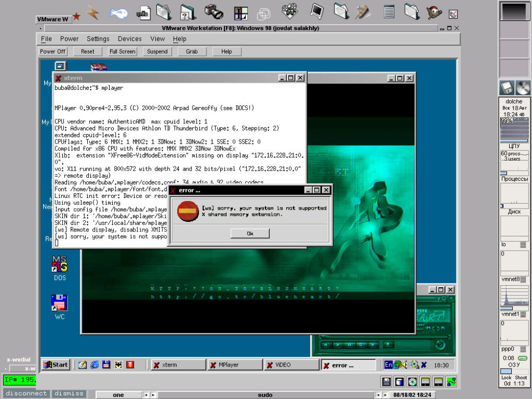Launch the colored grid squares dock icon

pos(241,14)
